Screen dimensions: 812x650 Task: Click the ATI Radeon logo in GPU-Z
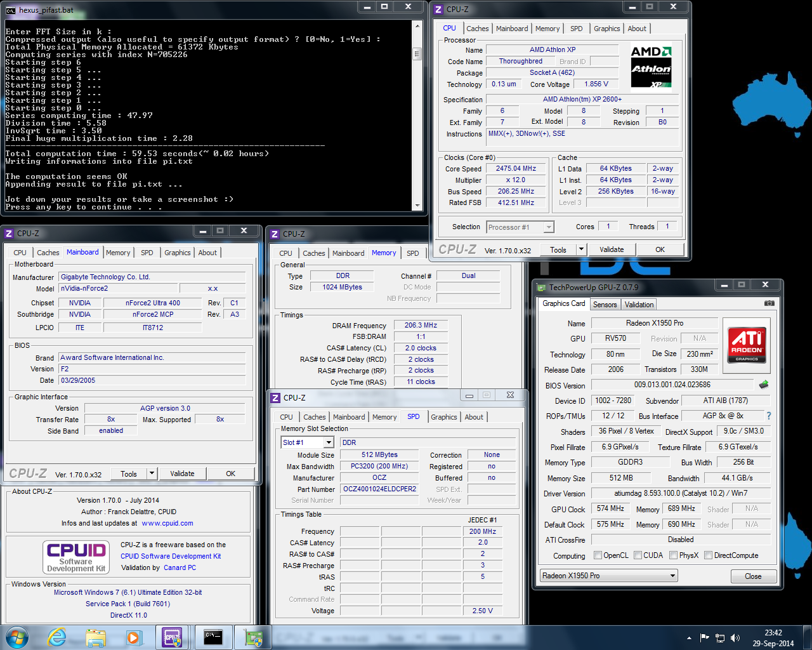coord(747,345)
